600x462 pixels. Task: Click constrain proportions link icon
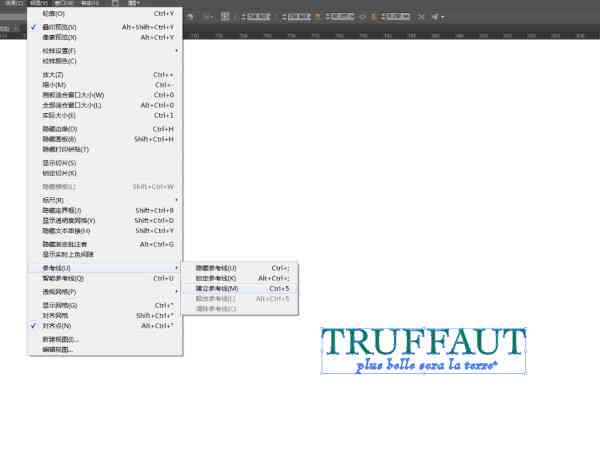[x=363, y=17]
